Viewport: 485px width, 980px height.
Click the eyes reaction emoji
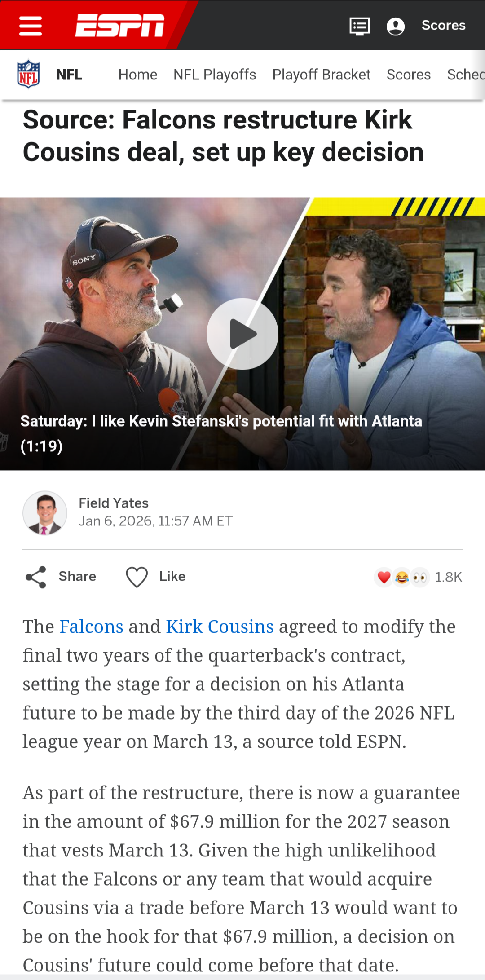click(x=420, y=577)
